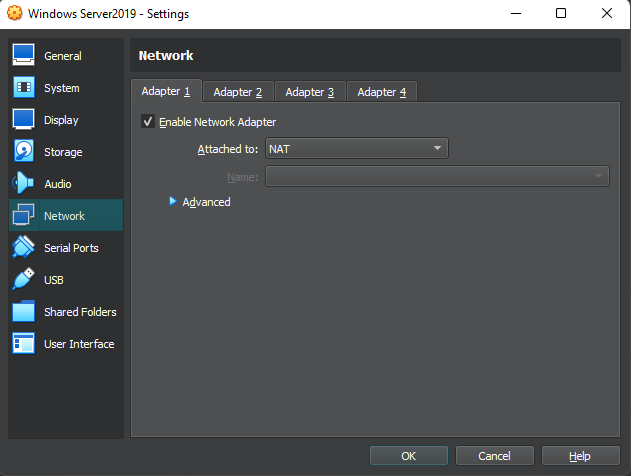
Task: Switch to the Adapter 3 tab
Action: pyautogui.click(x=310, y=92)
